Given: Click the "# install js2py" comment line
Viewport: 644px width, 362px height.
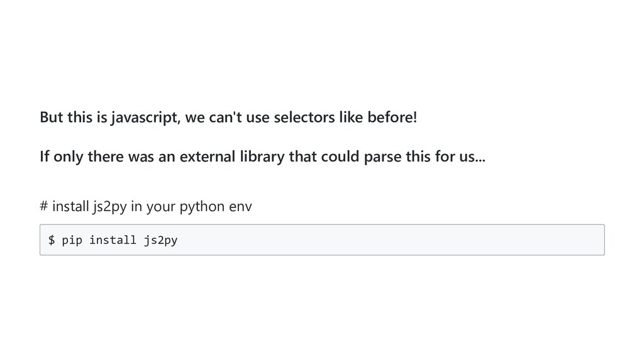Looking at the screenshot, I should [x=145, y=206].
